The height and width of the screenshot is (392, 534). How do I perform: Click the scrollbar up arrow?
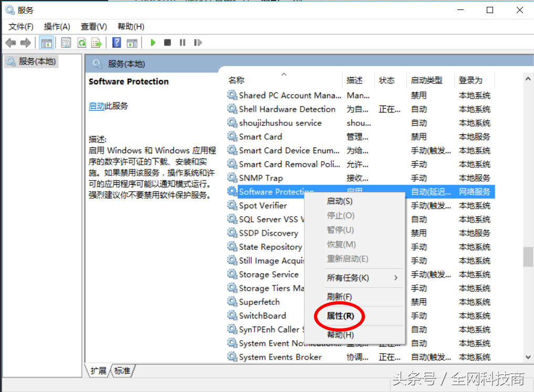528,79
